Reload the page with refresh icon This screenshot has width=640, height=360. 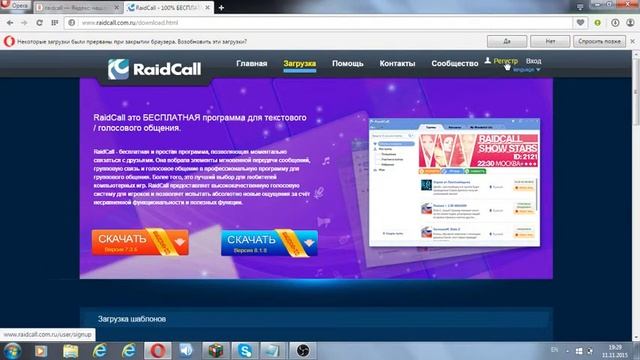click(39, 23)
